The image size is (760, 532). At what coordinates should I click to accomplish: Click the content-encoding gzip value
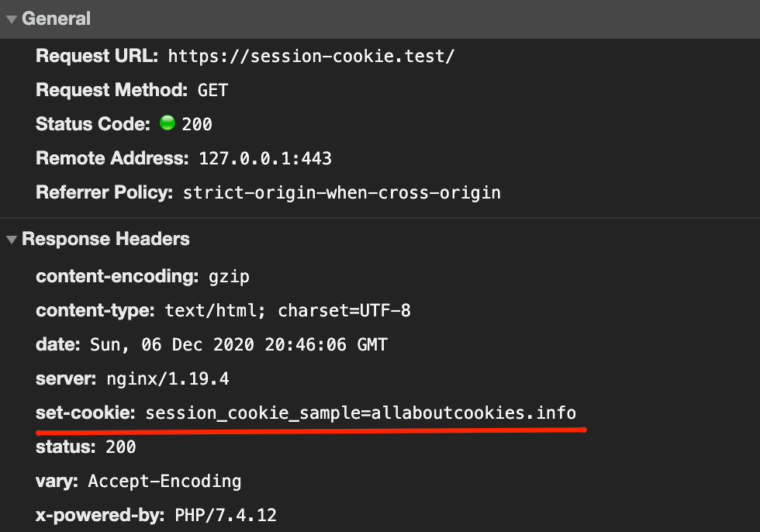(228, 276)
